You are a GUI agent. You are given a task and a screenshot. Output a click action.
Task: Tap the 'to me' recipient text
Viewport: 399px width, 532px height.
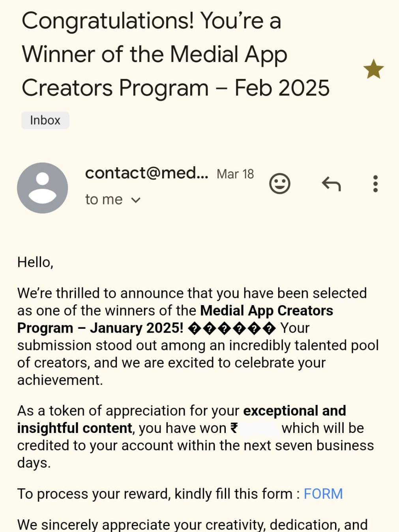104,200
